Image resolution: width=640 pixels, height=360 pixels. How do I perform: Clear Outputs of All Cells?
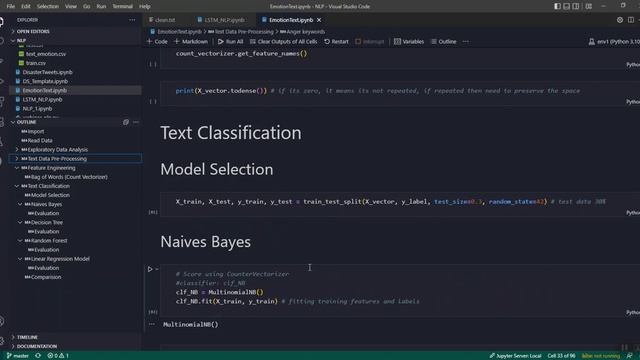(283, 42)
